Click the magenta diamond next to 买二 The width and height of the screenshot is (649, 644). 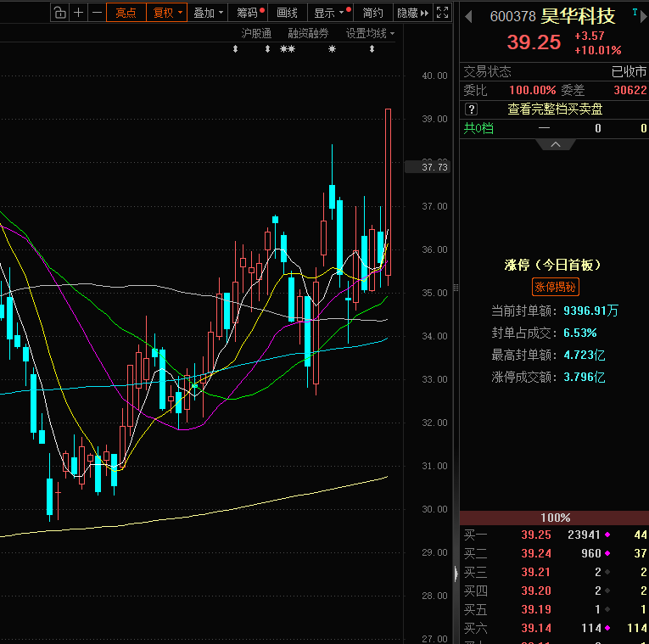[x=607, y=553]
